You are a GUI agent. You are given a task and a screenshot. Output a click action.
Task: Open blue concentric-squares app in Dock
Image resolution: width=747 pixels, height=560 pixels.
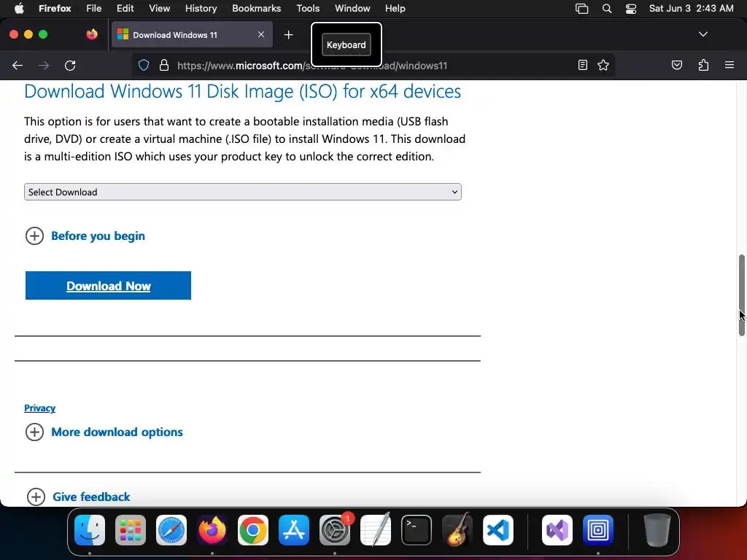598,530
